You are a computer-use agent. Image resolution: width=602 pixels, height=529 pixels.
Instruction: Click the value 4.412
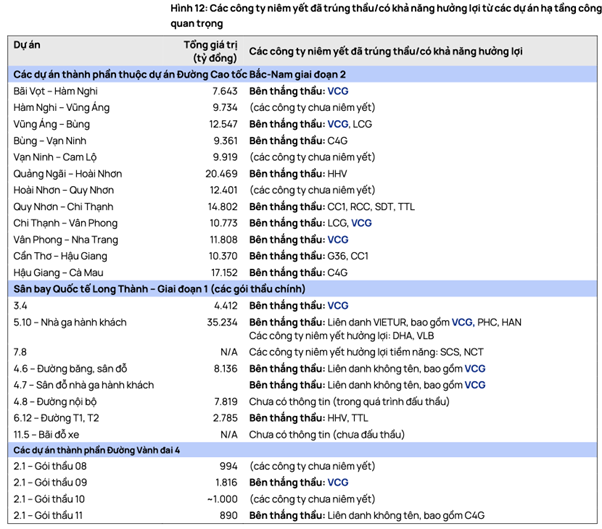coord(226,306)
